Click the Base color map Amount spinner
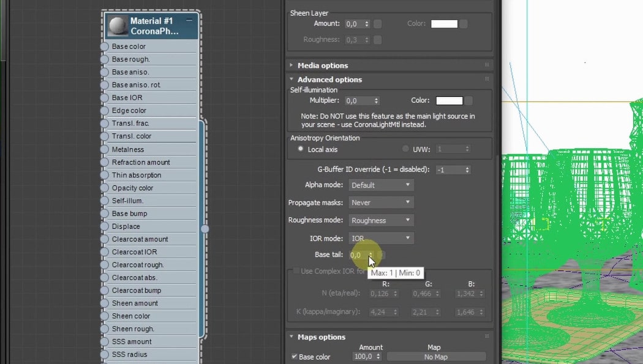The width and height of the screenshot is (643, 364). tap(378, 357)
